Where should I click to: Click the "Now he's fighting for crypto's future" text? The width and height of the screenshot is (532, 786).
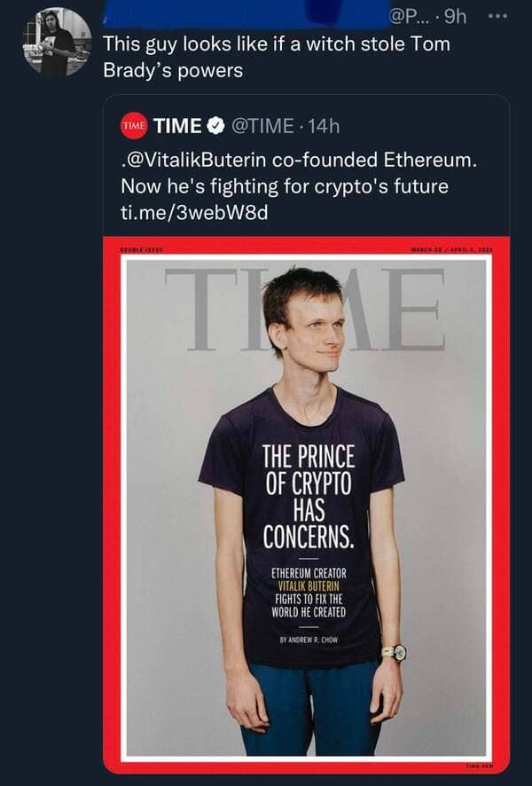click(x=285, y=188)
